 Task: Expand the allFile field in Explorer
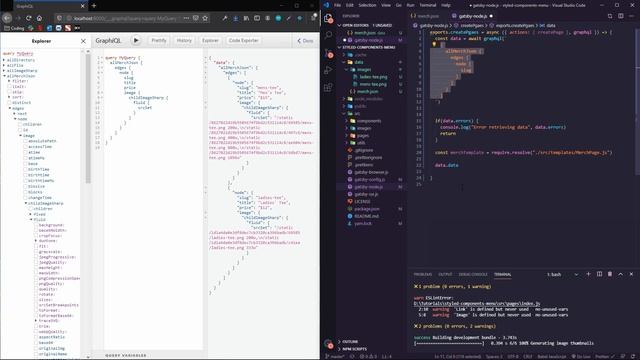(4, 65)
